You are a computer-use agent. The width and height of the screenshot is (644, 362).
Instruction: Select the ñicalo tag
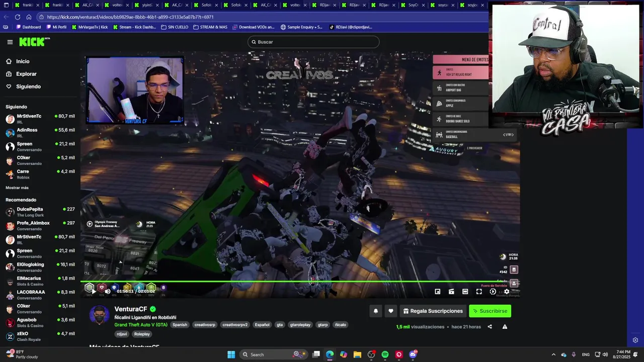[x=341, y=325]
